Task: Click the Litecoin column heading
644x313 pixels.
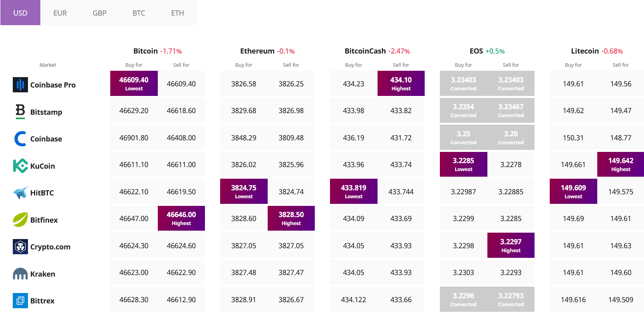Action: 585,51
